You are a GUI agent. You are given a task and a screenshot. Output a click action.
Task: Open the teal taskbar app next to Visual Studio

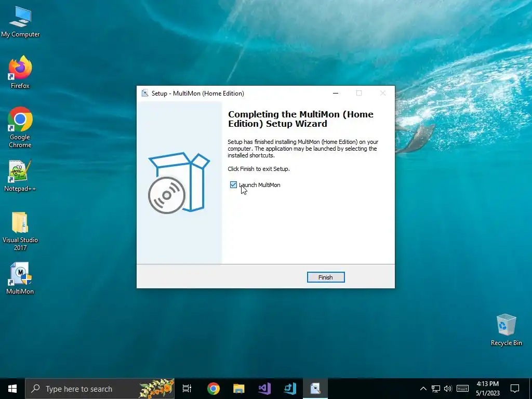tap(290, 389)
